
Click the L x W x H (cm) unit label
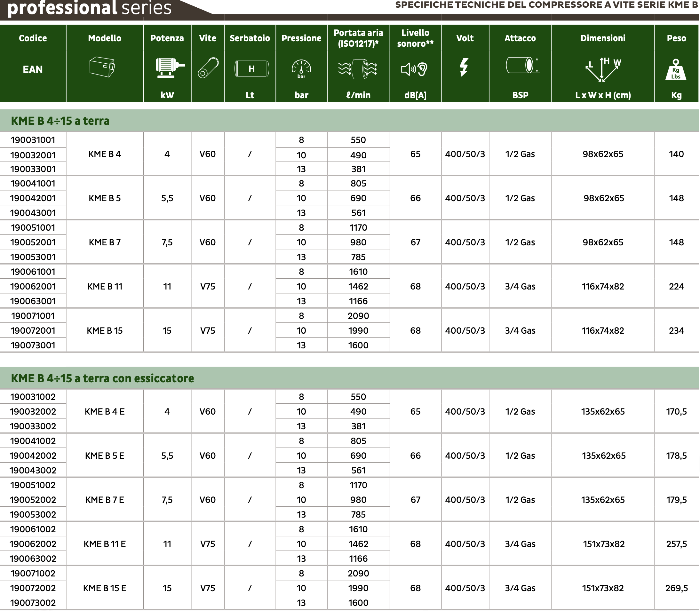point(603,95)
